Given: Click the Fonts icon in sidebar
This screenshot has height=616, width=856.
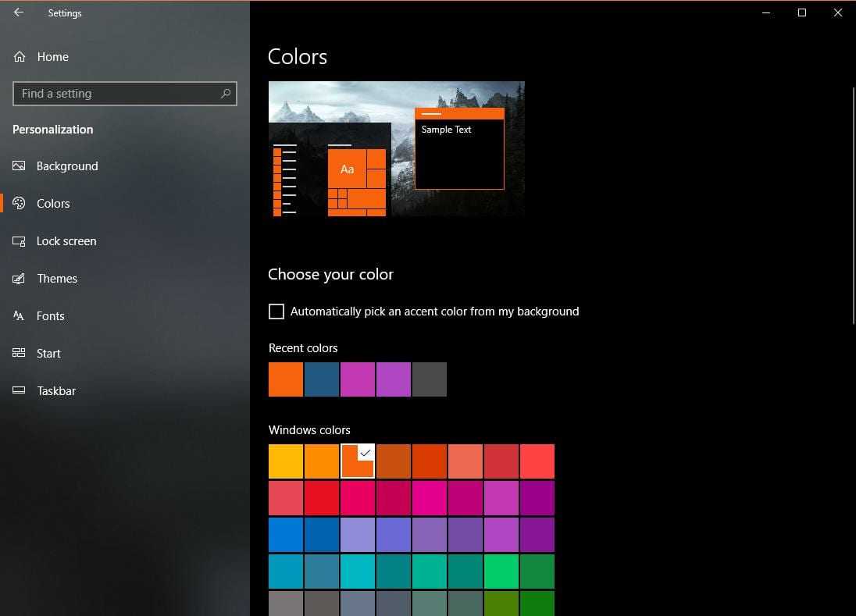Looking at the screenshot, I should point(20,316).
